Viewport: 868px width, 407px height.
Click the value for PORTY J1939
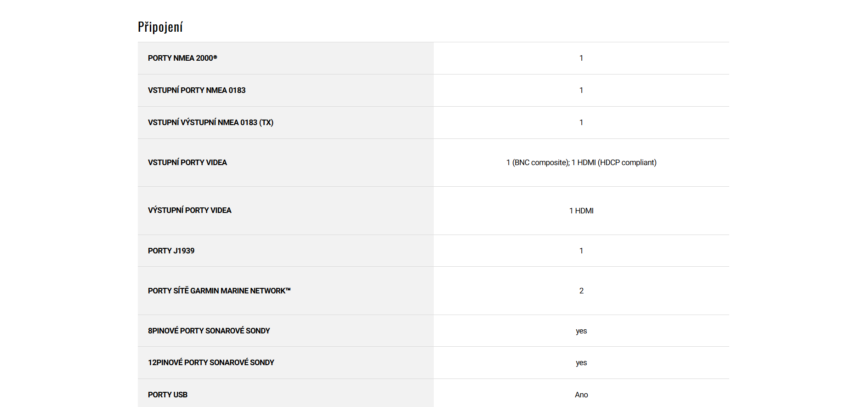pos(581,251)
